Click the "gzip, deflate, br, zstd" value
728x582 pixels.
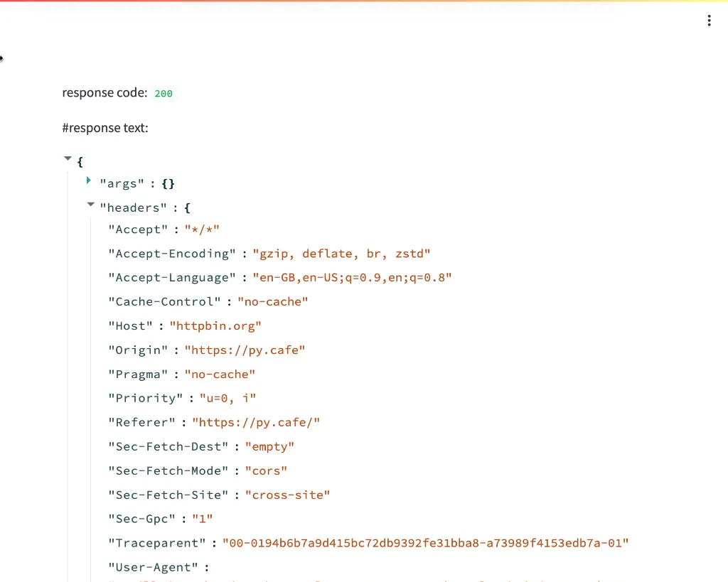341,254
